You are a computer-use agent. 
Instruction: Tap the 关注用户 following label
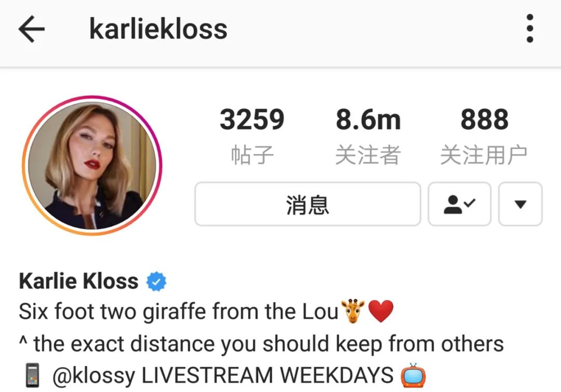(x=484, y=155)
